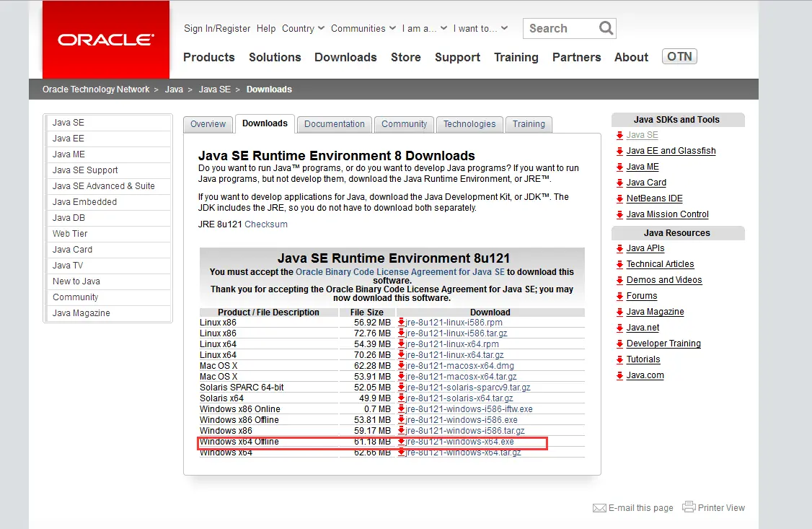Download jre-8u121-windows-i586.exe
This screenshot has height=529, width=812.
pyautogui.click(x=462, y=420)
